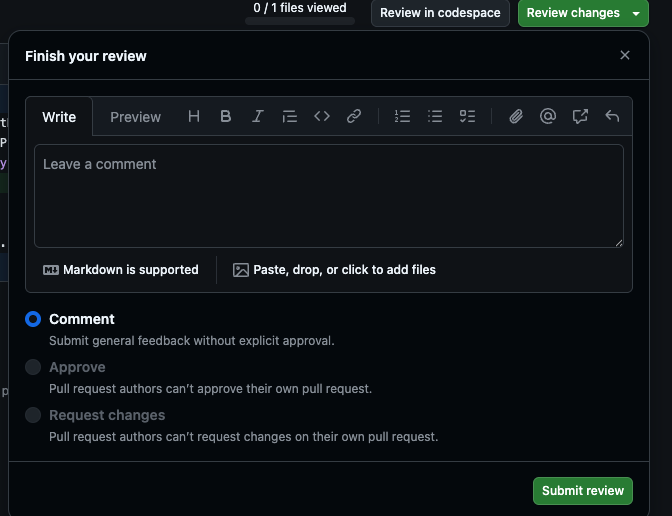Select the Comment radio option

(33, 319)
